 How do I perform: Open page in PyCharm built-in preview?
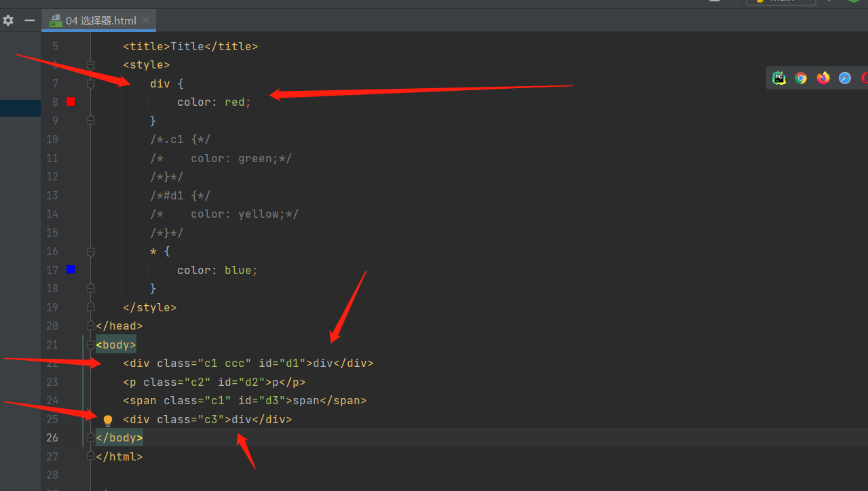[779, 78]
